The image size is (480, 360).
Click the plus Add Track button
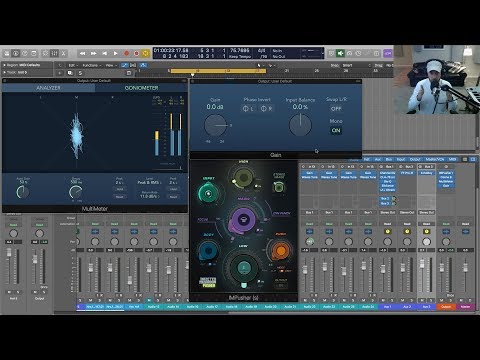[x=60, y=73]
